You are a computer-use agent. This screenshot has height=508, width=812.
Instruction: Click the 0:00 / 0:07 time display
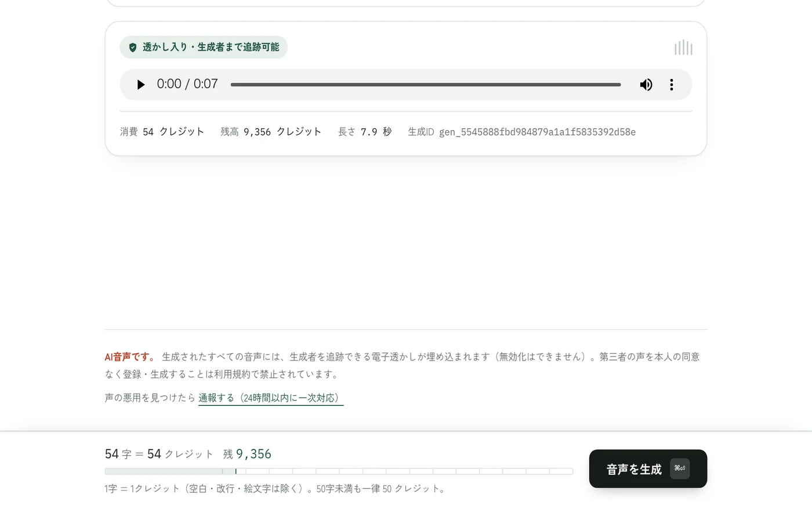coord(187,84)
